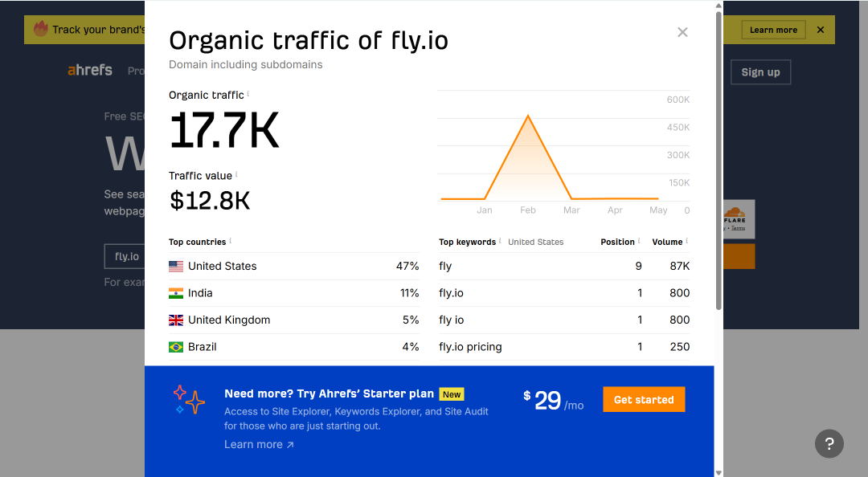Viewport: 868px width, 477px height.
Task: Click the info icon beside Top countries
Action: click(231, 241)
